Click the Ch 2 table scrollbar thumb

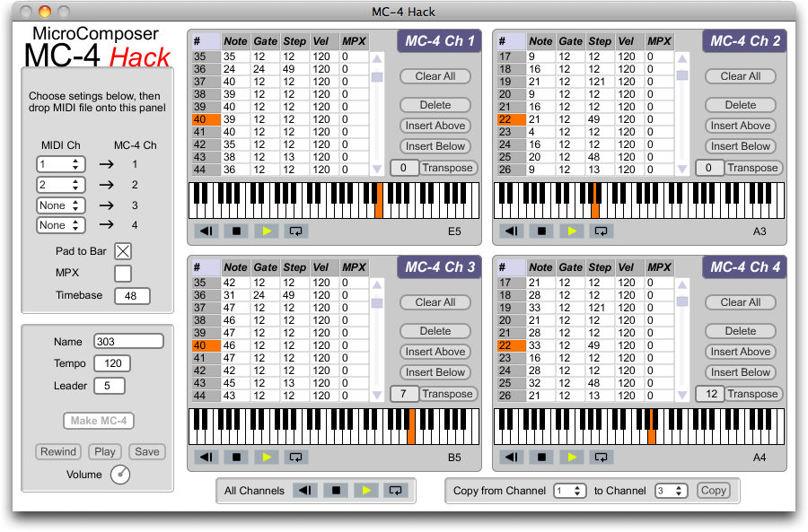682,75
